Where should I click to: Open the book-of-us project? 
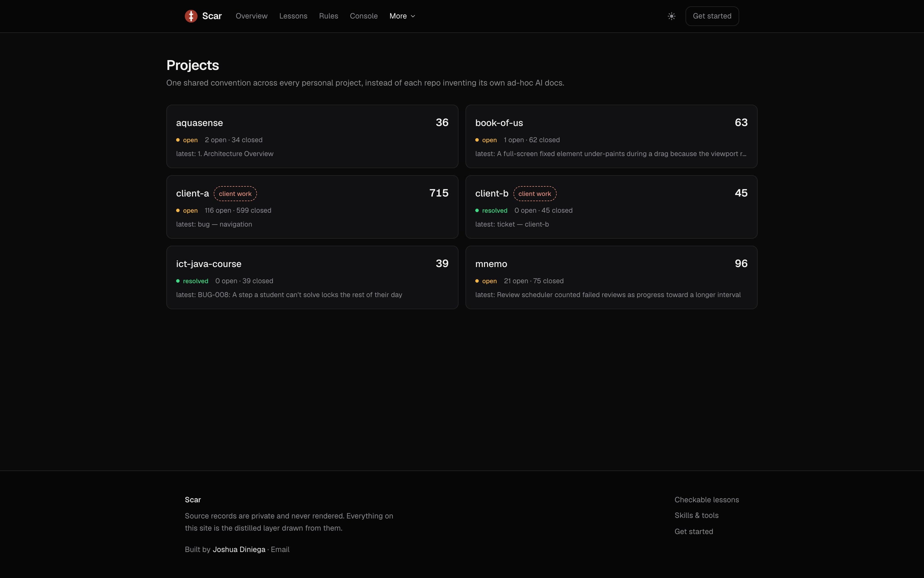coord(611,136)
